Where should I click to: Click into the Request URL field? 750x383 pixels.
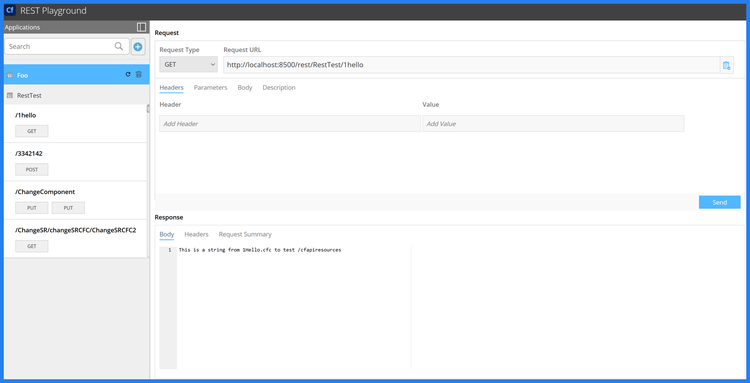pyautogui.click(x=472, y=65)
